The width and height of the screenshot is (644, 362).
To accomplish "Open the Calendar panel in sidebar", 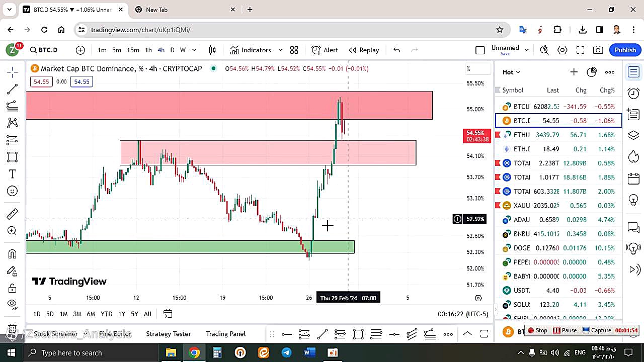I will point(633,178).
